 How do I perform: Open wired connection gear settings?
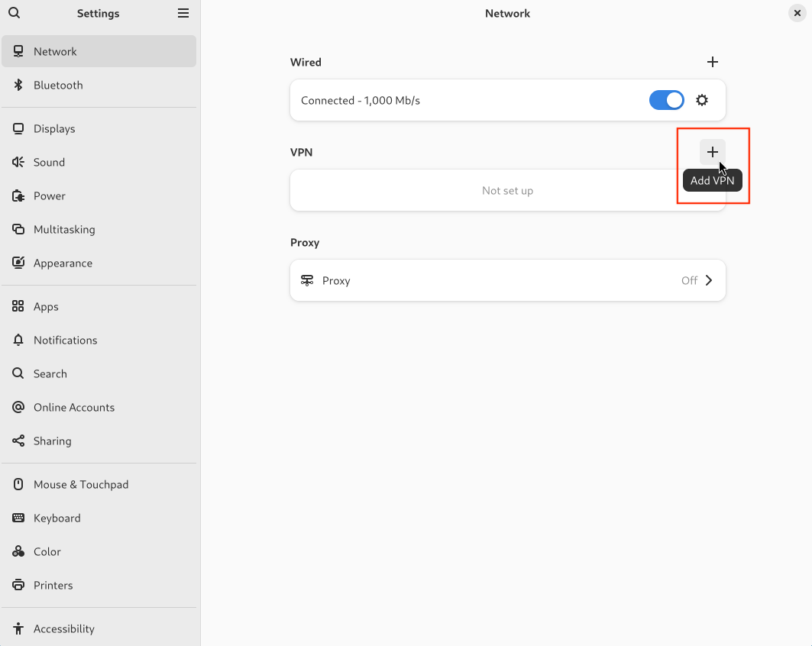[x=702, y=100]
